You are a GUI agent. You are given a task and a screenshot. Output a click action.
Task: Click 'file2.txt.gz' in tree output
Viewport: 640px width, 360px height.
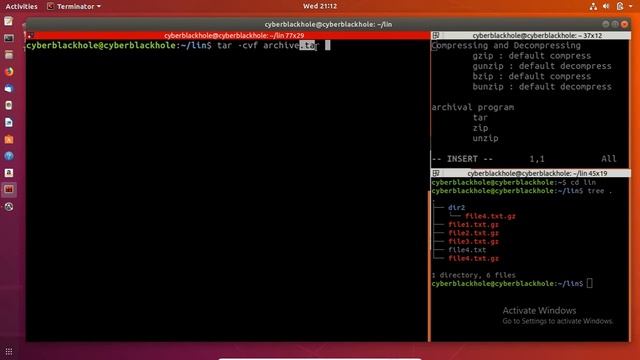473,233
